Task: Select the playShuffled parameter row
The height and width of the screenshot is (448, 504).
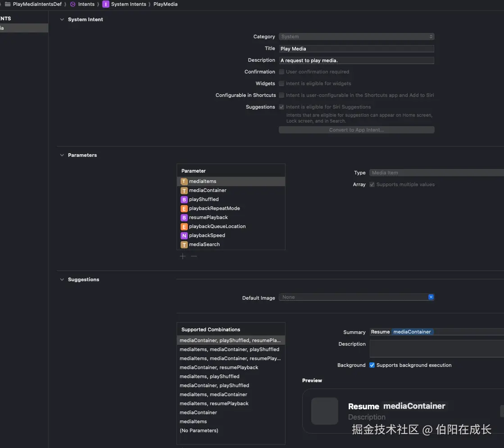Action: (231, 199)
